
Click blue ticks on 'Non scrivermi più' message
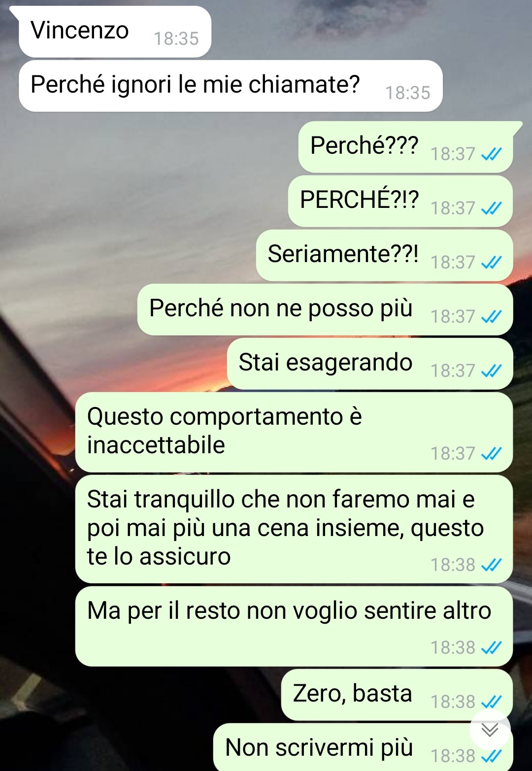point(491,756)
